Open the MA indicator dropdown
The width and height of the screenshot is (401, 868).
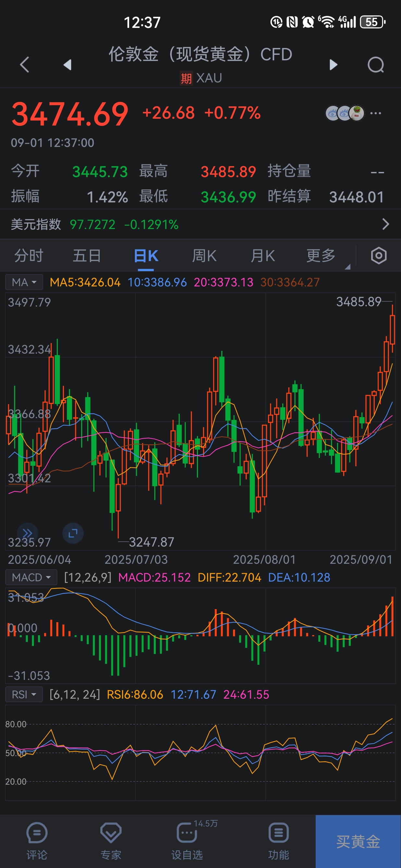click(24, 282)
